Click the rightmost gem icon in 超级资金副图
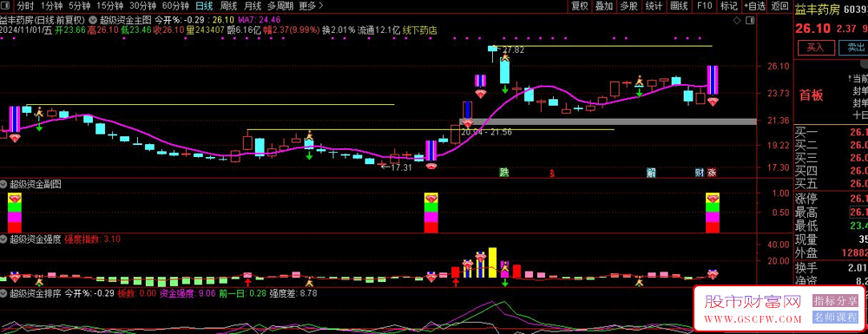This screenshot has width=868, height=334. 712,198
